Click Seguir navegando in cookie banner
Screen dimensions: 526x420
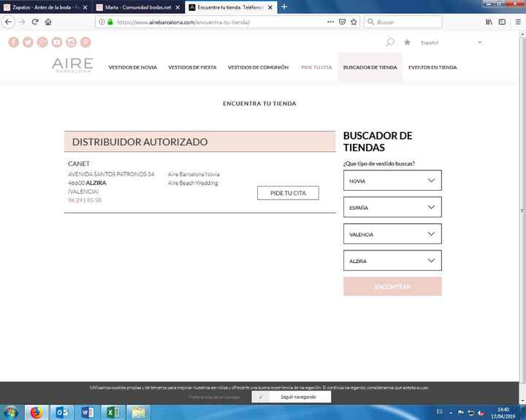coord(291,397)
